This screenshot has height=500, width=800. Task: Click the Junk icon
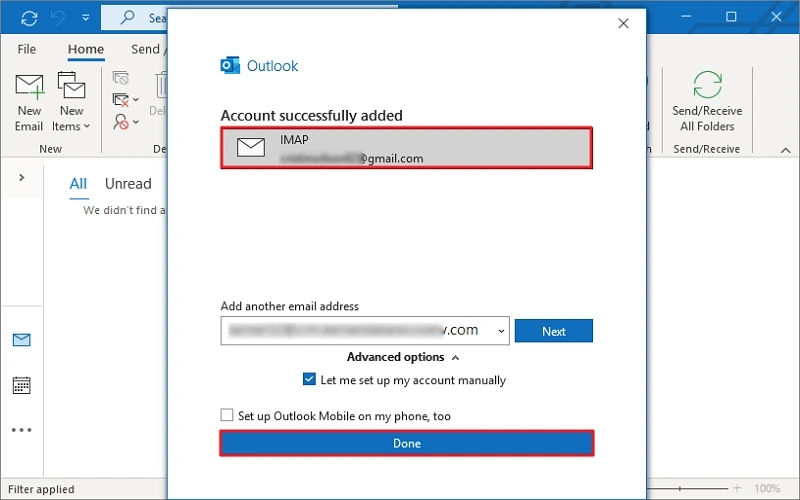(x=121, y=122)
